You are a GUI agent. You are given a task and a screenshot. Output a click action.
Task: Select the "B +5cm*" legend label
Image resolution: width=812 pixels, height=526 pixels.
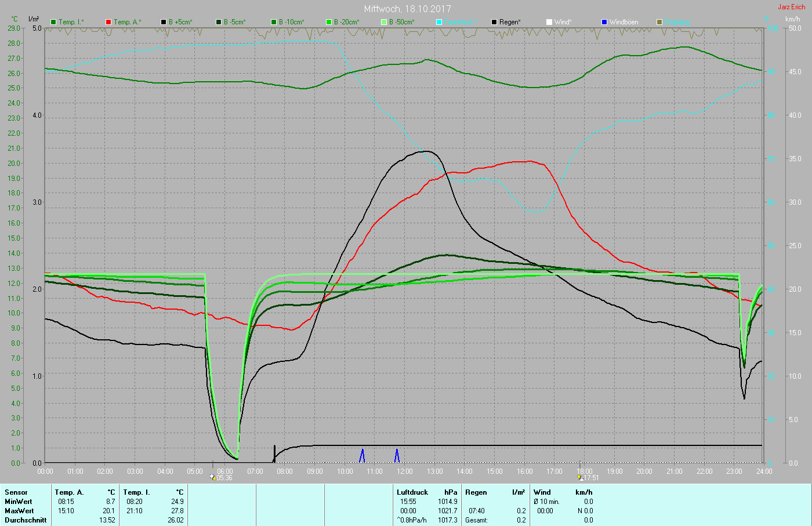181,22
